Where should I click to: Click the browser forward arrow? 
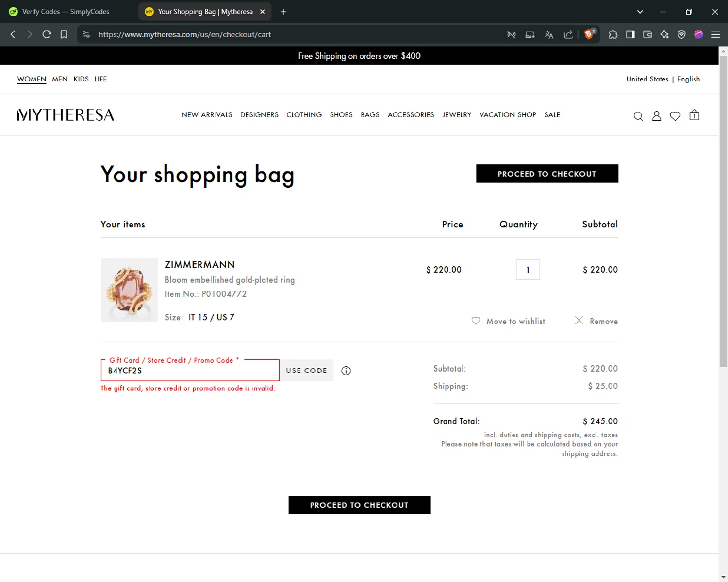pos(30,34)
